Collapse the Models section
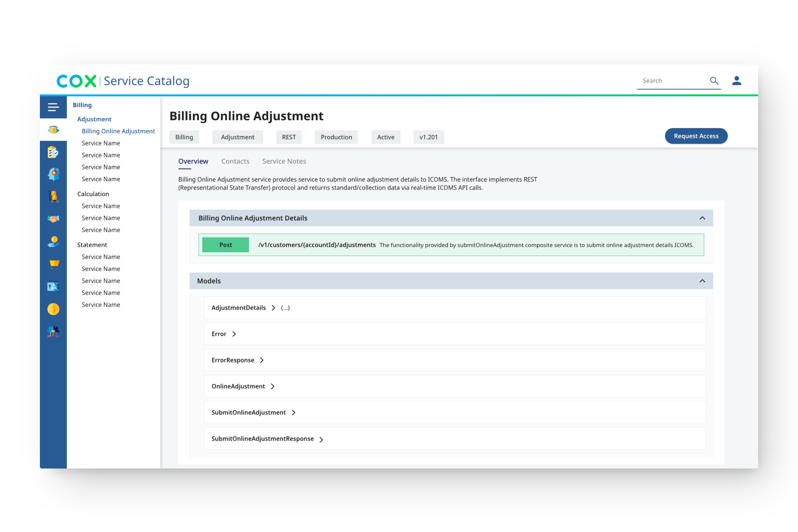The image size is (798, 532). click(702, 281)
